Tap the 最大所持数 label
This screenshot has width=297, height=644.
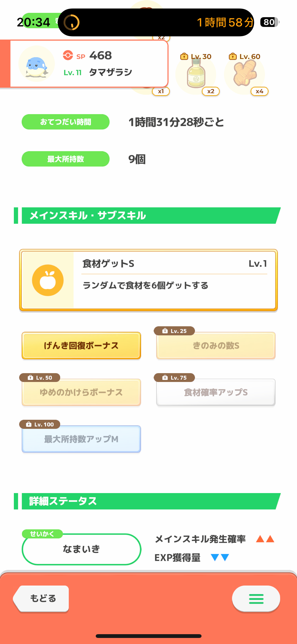pos(65,159)
